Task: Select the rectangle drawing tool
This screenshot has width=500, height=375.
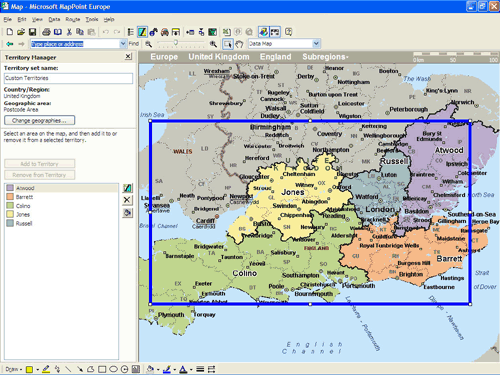Action: coord(102,369)
